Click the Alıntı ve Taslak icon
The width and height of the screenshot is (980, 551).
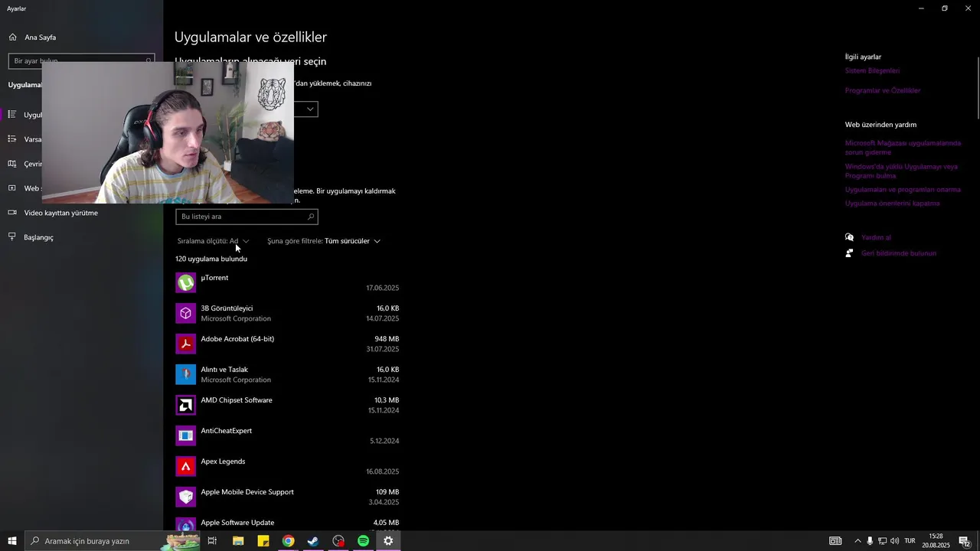click(185, 374)
